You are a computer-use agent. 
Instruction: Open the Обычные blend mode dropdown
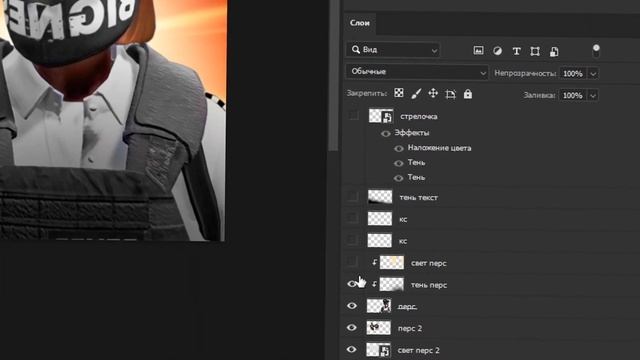tap(417, 72)
